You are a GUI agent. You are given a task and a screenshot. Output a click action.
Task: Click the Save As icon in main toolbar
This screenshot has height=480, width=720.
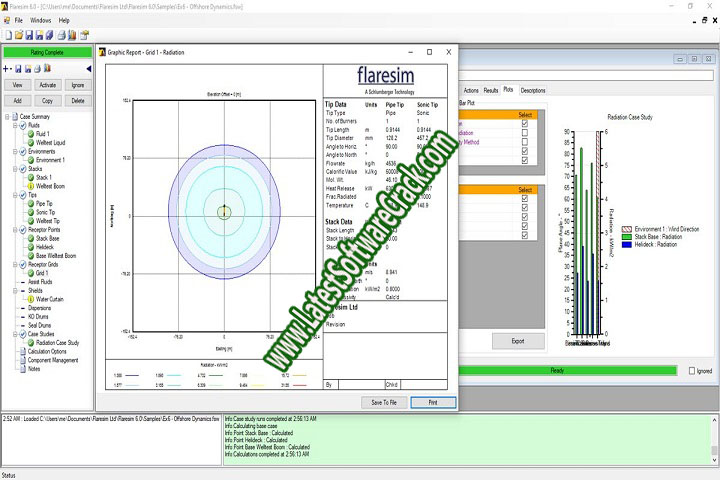pos(39,35)
